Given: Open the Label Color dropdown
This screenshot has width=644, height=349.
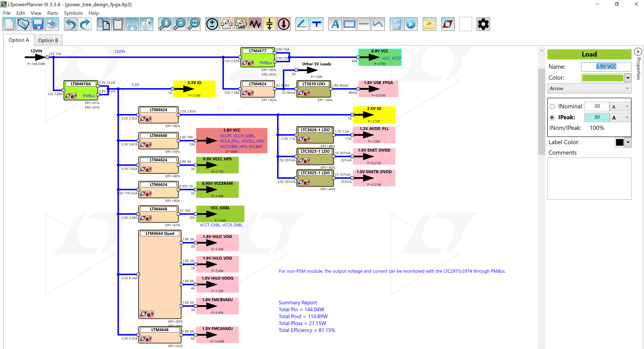Looking at the screenshot, I should [628, 142].
